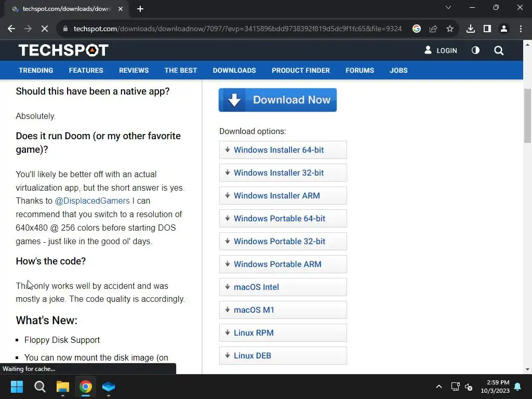This screenshot has height=399, width=532.
Task: Open the Windows Start menu
Action: 17,387
